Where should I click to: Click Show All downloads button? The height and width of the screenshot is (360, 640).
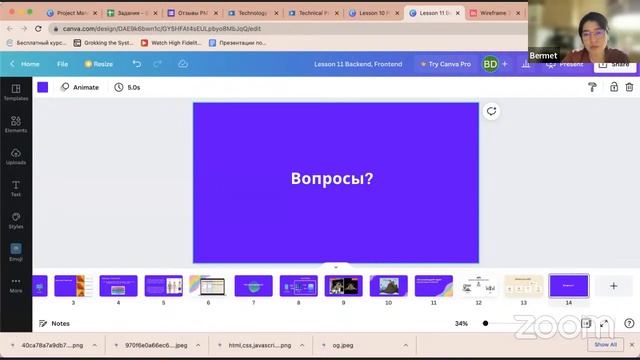point(605,344)
